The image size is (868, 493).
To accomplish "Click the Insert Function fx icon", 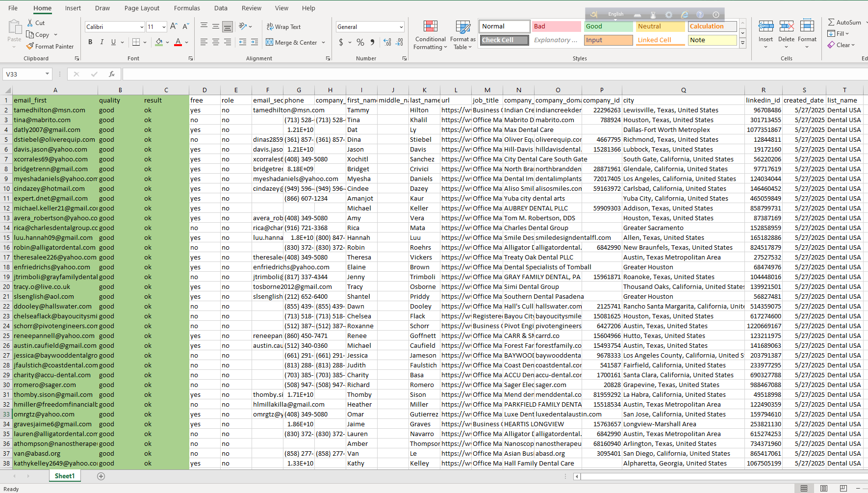I will pos(112,74).
